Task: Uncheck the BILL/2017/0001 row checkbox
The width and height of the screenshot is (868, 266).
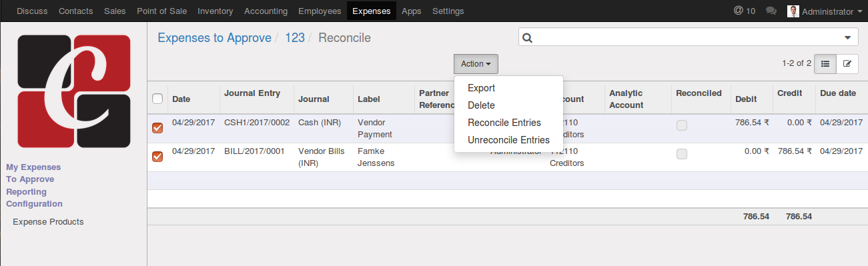Action: [157, 157]
